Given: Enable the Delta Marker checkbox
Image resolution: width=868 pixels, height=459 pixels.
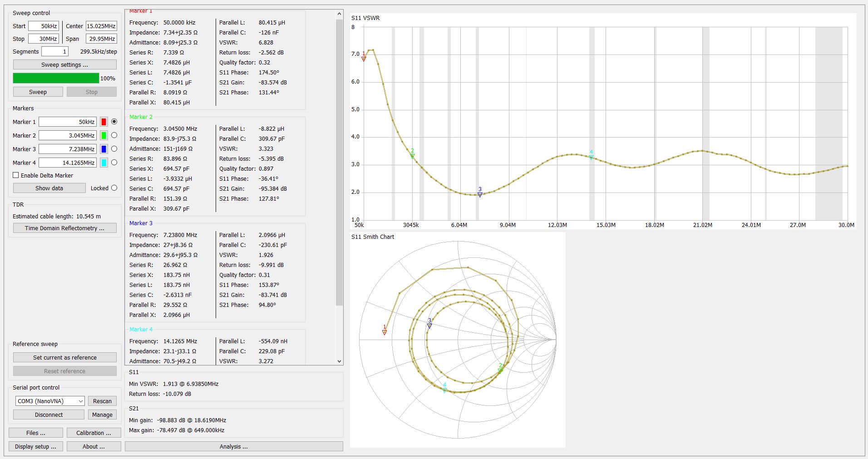Looking at the screenshot, I should pos(16,175).
